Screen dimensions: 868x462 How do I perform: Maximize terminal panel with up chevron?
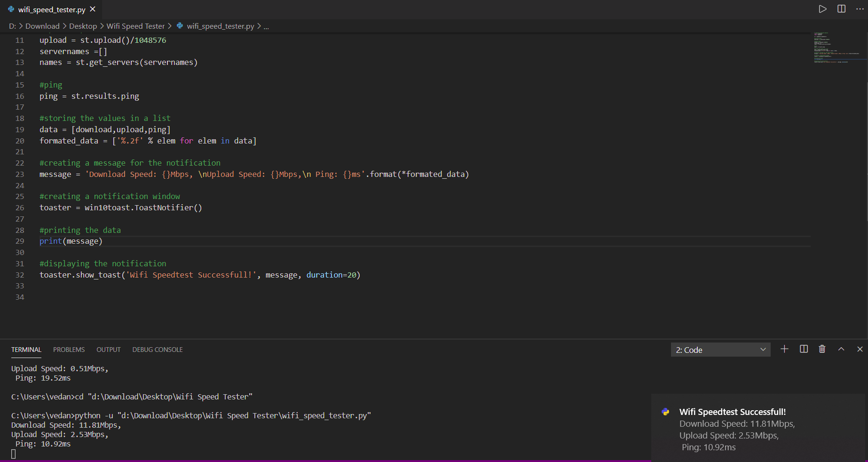[841, 349]
